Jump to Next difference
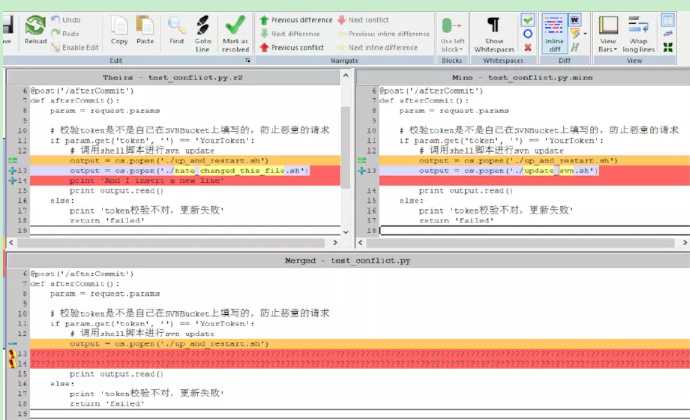 click(x=290, y=33)
